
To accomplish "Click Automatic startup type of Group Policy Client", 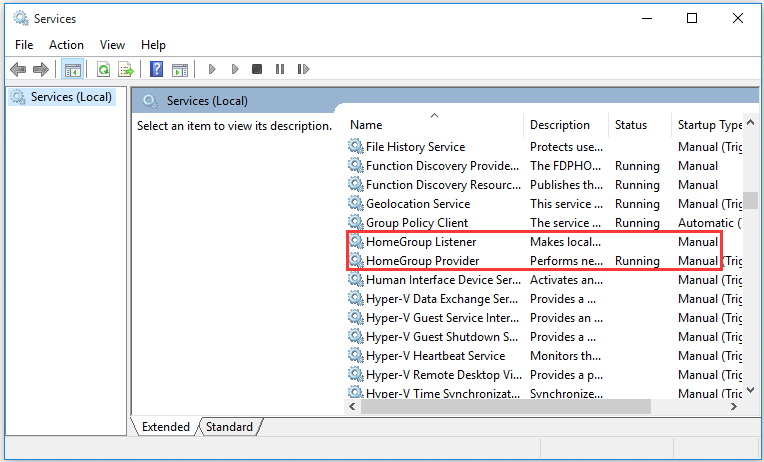I will [710, 223].
